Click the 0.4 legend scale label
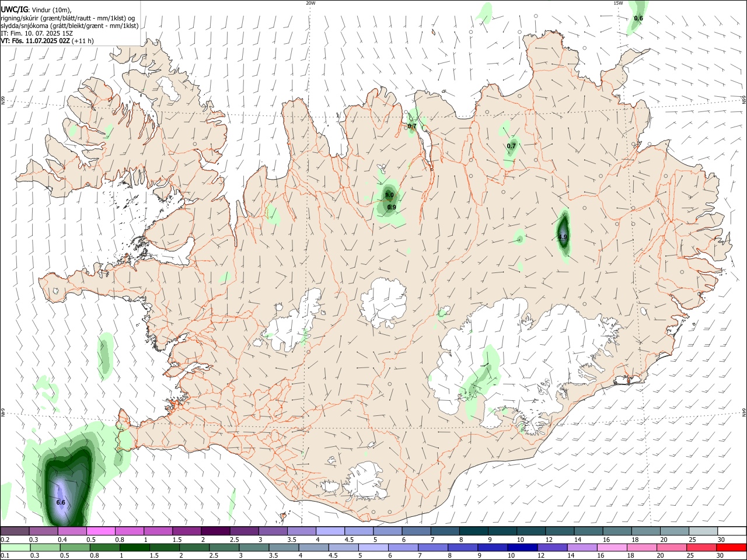 (x=62, y=540)
